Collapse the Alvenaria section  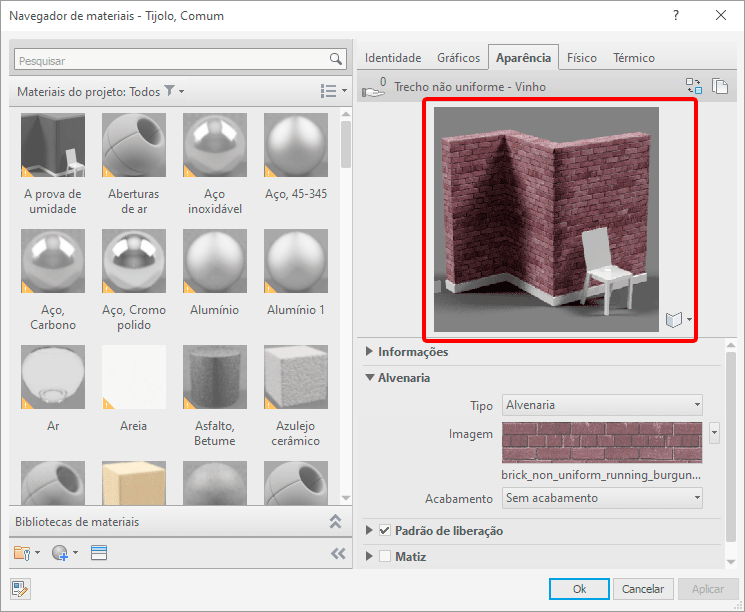(370, 377)
